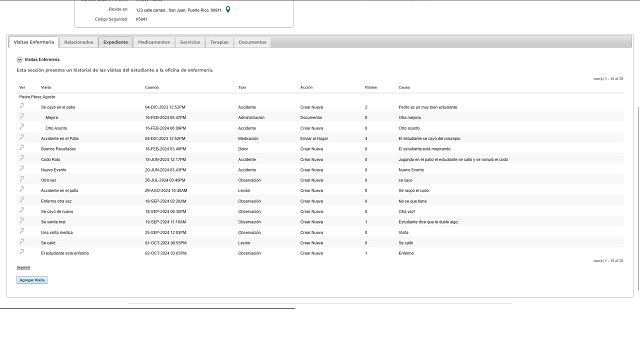This screenshot has height=360, width=640.
Task: Click the 'Enviar al Hogar' action cell
Action: pos(314,139)
